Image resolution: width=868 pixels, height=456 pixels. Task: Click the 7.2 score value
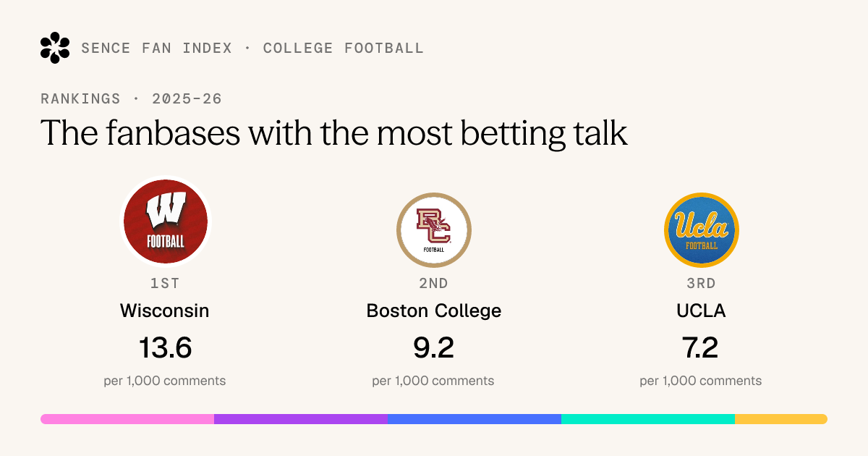pos(701,348)
